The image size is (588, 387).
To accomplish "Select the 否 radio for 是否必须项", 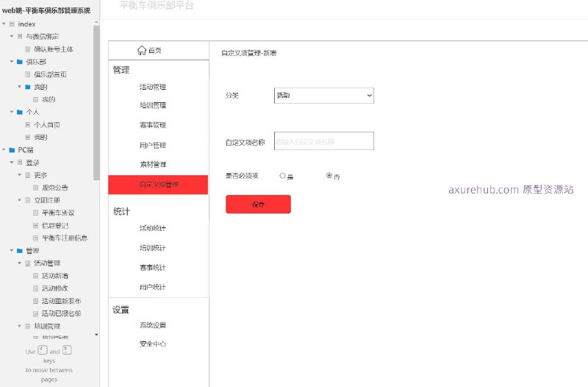I will pyautogui.click(x=329, y=175).
